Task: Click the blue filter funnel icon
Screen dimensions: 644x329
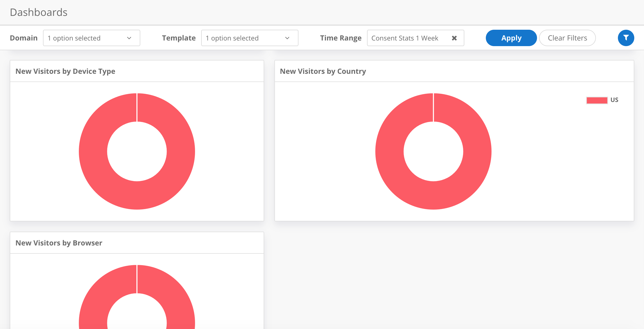Action: coord(626,38)
